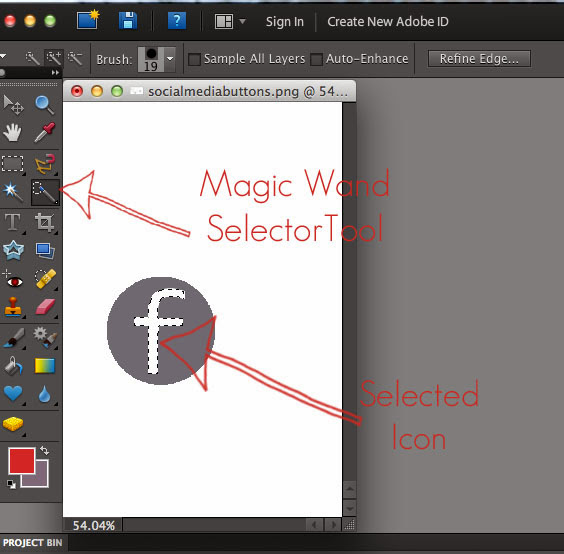Select the Quick Selection tool

click(x=45, y=192)
